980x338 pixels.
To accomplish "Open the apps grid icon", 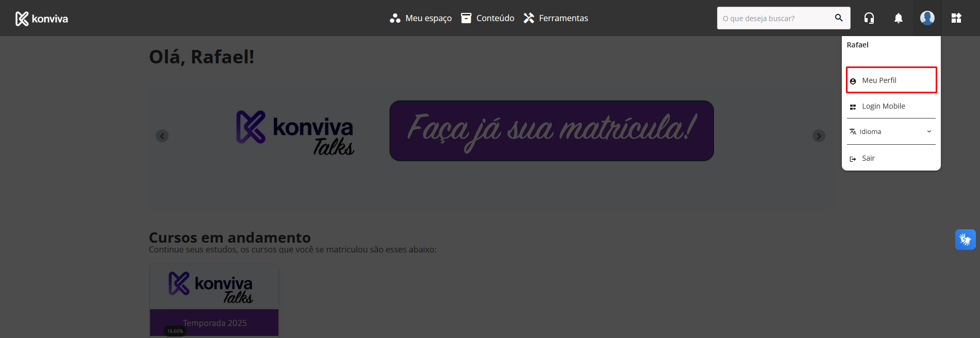I will [956, 18].
